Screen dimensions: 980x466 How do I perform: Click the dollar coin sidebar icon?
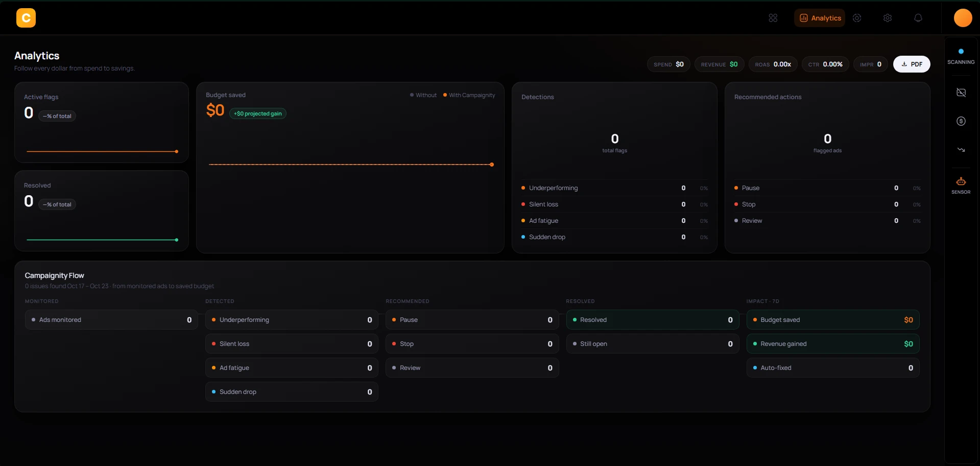point(961,121)
